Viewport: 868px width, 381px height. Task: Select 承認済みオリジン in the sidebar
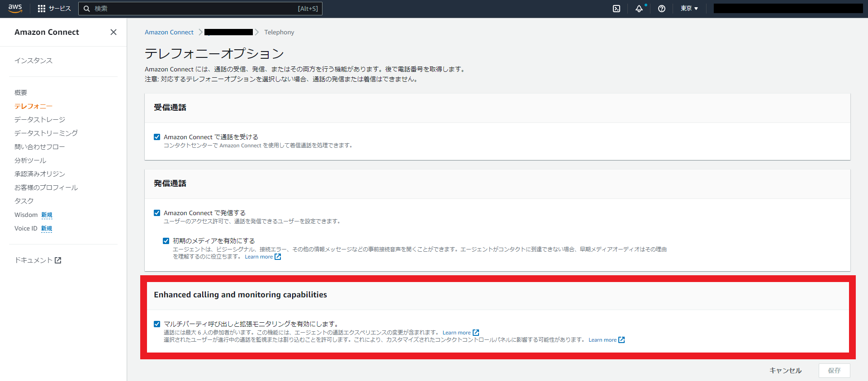tap(40, 174)
